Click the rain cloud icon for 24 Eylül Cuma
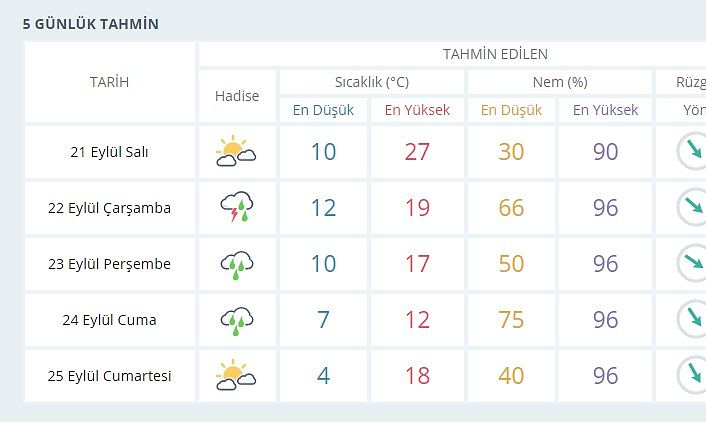The height and width of the screenshot is (431, 706). (x=236, y=320)
